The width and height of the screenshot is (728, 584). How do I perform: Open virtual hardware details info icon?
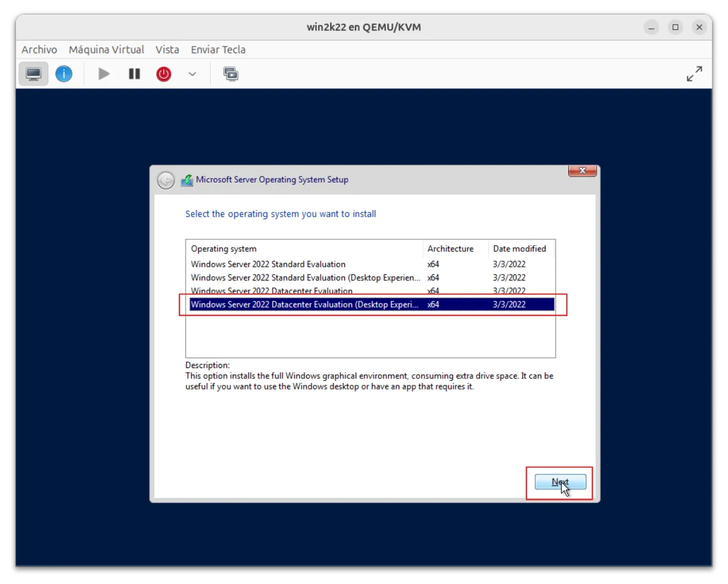(64, 74)
